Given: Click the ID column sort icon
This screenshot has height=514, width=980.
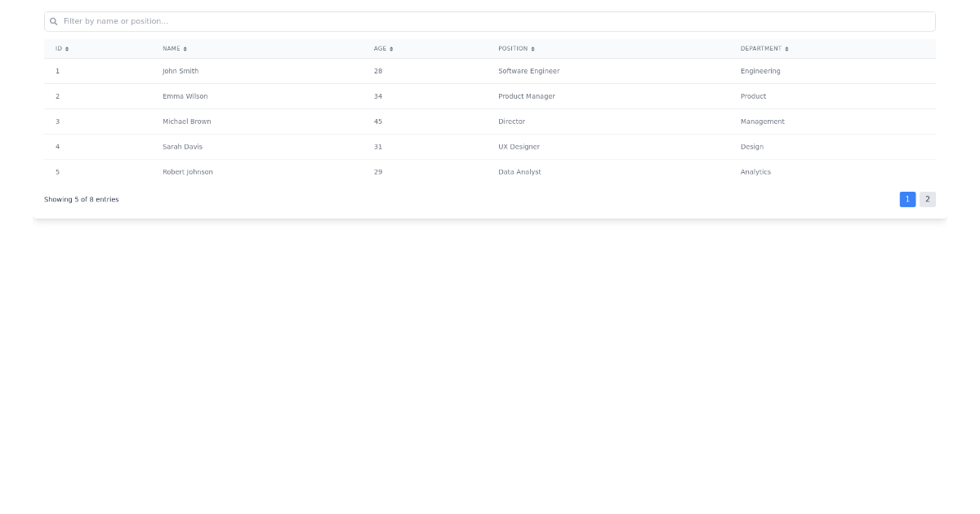Looking at the screenshot, I should pyautogui.click(x=67, y=49).
